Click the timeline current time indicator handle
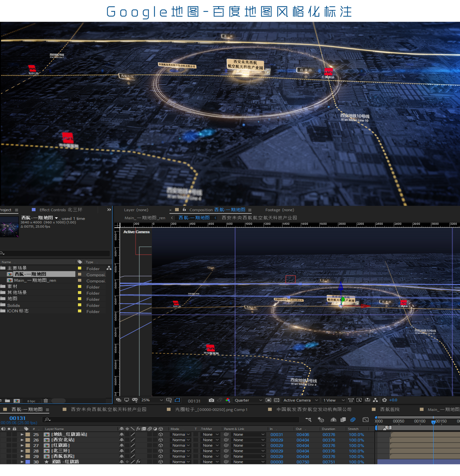Screen dimensions: 460x476 (x=433, y=422)
